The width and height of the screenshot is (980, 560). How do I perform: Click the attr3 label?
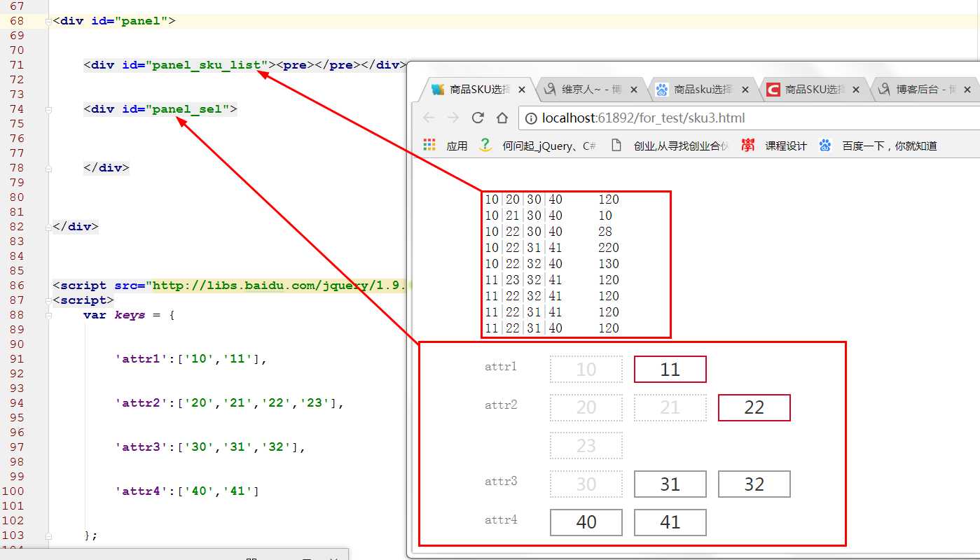[x=501, y=482]
